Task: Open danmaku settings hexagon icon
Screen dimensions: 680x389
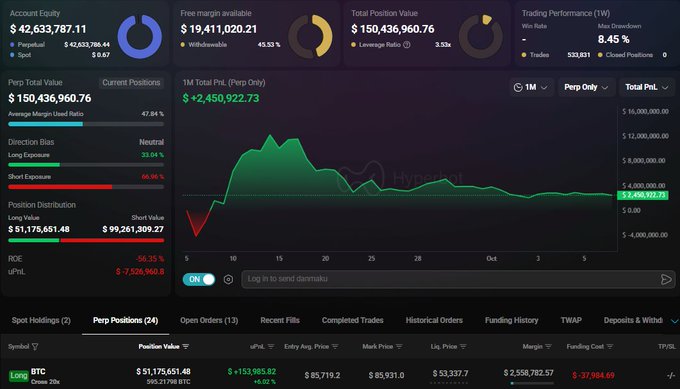Action: (x=228, y=280)
